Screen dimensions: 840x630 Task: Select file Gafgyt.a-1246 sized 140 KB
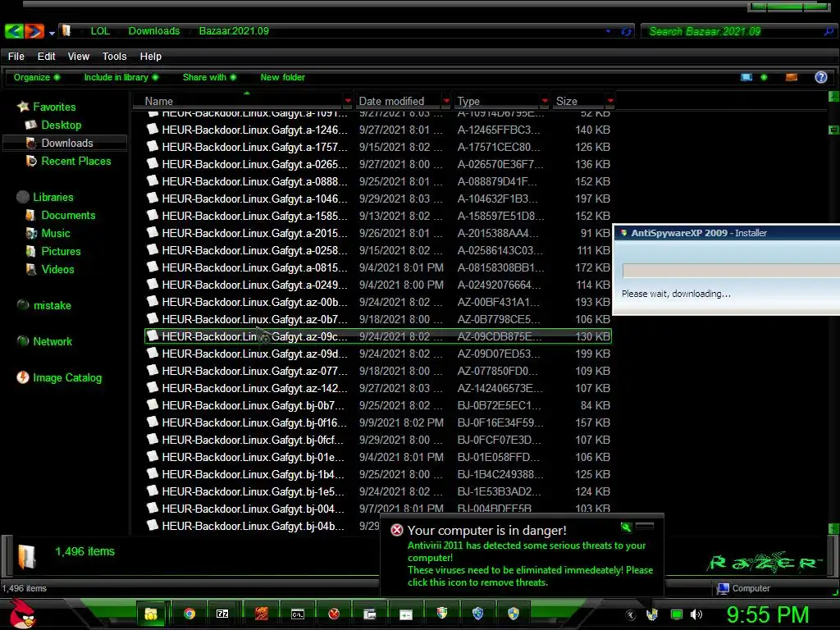378,130
